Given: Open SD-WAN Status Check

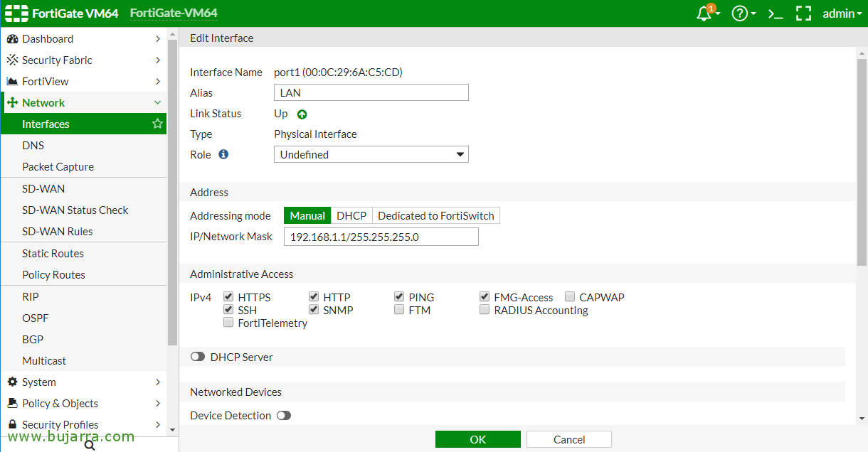Looking at the screenshot, I should point(83,210).
